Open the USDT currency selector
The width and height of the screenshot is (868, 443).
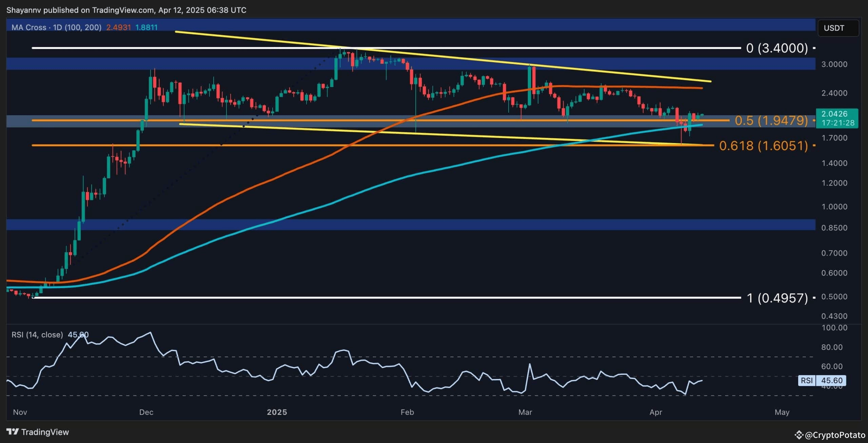coord(837,28)
